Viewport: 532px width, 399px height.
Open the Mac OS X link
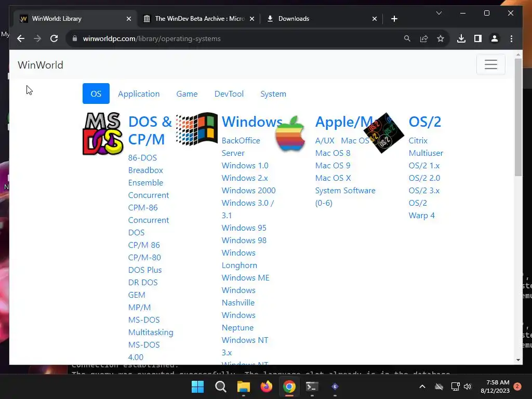pyautogui.click(x=333, y=178)
